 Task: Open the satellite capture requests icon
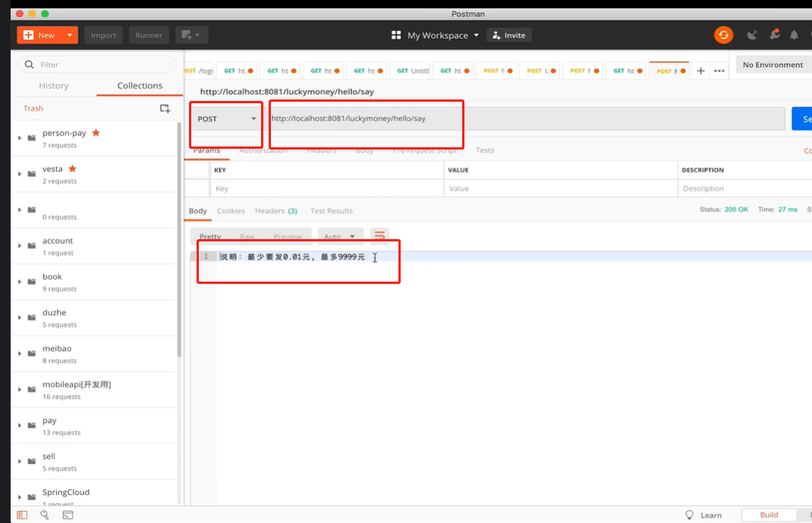coord(752,35)
